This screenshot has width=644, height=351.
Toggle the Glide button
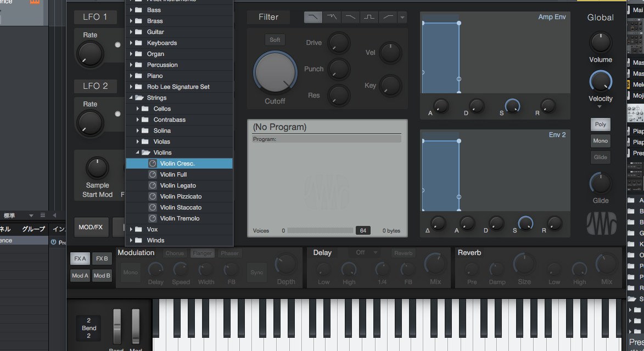tap(601, 157)
